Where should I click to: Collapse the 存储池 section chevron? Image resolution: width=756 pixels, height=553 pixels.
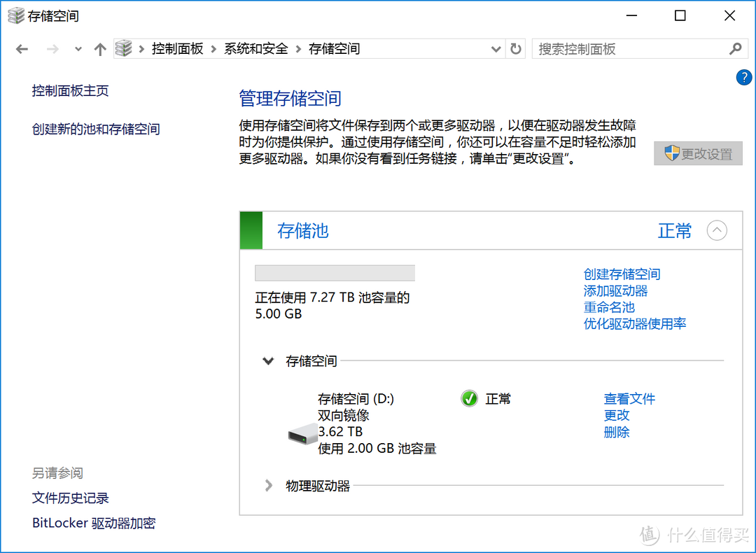click(x=717, y=230)
